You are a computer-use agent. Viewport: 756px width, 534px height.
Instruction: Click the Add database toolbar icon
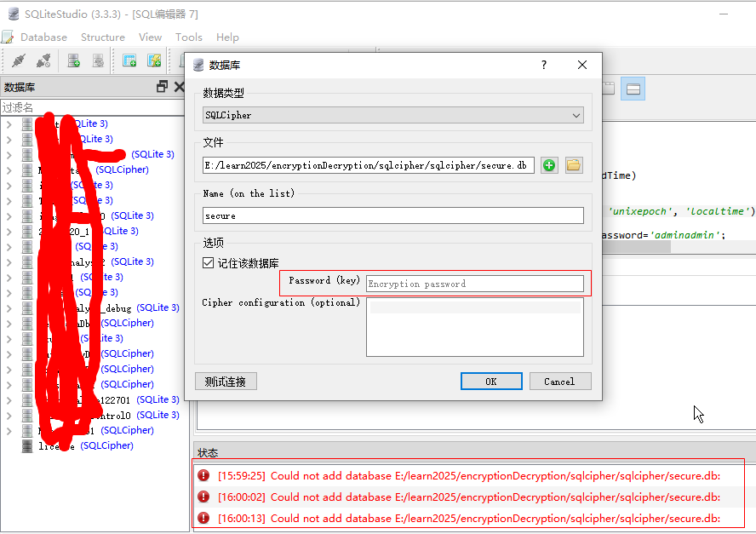[74, 60]
